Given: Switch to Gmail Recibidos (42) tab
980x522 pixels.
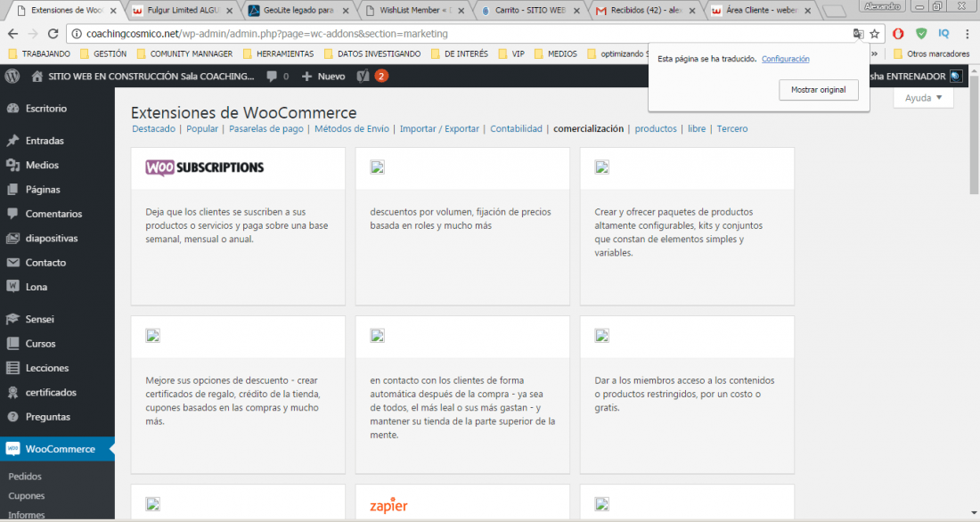Looking at the screenshot, I should point(645,11).
